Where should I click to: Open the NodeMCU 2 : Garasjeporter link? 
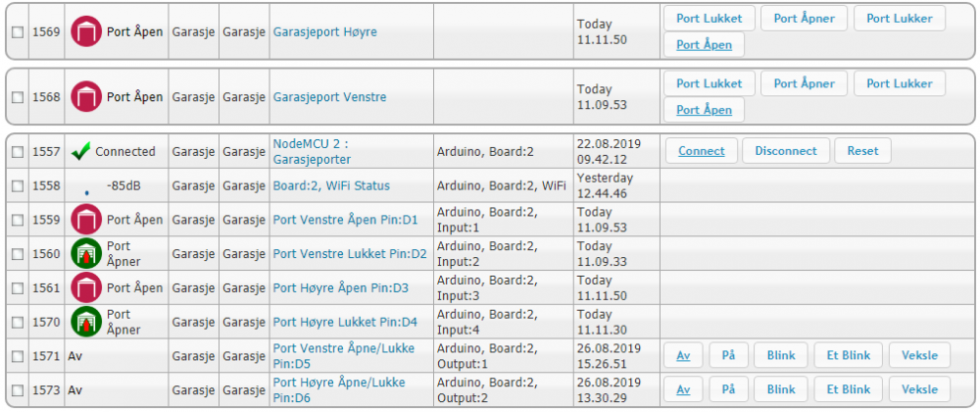[311, 151]
